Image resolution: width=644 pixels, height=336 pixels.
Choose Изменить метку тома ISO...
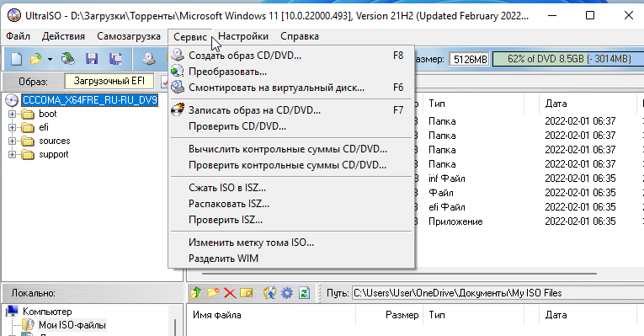tap(290, 242)
